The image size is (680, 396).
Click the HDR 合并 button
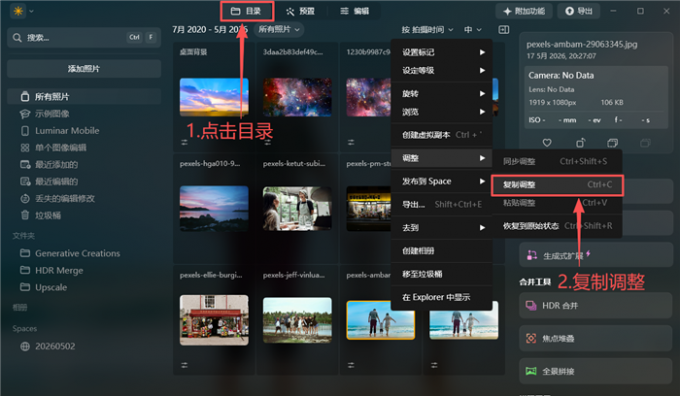pos(595,306)
